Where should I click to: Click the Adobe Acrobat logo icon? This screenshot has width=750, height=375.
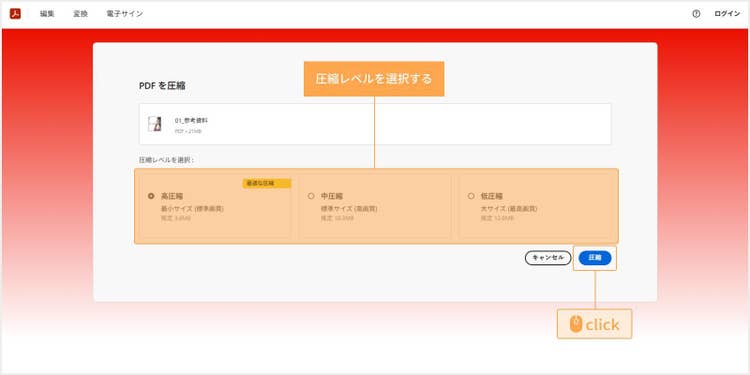point(15,14)
